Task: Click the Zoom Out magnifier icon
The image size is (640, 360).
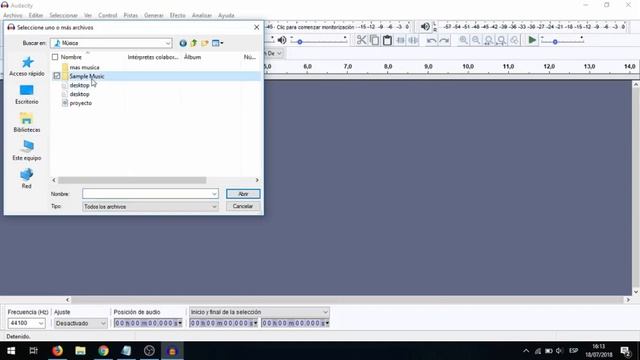Action: pos(476,40)
